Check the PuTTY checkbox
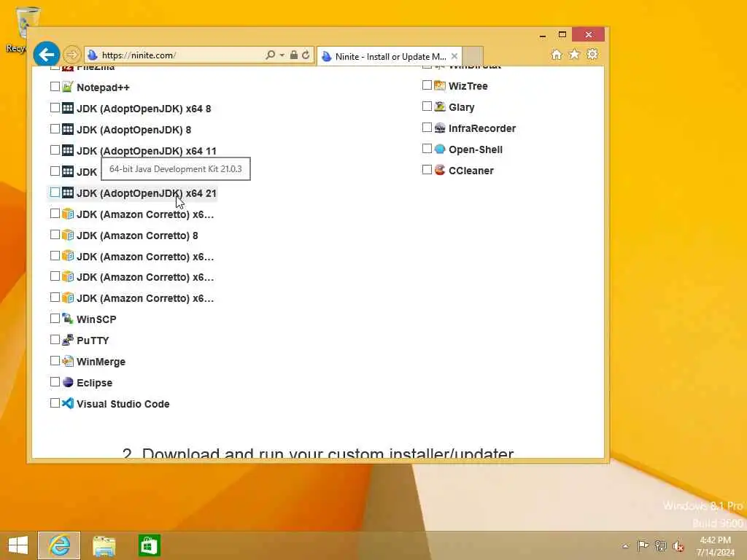The width and height of the screenshot is (747, 560). point(55,340)
